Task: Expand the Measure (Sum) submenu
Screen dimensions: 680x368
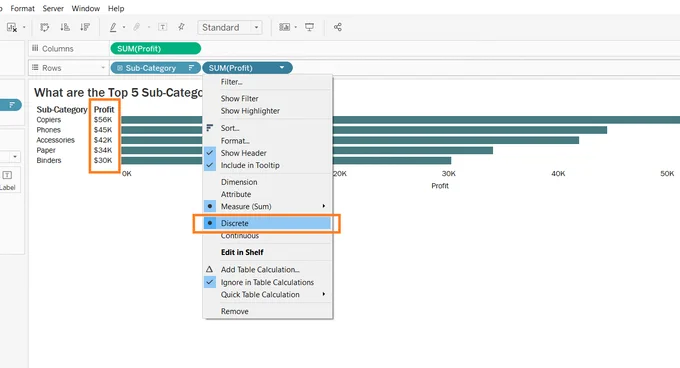Action: pyautogui.click(x=324, y=206)
